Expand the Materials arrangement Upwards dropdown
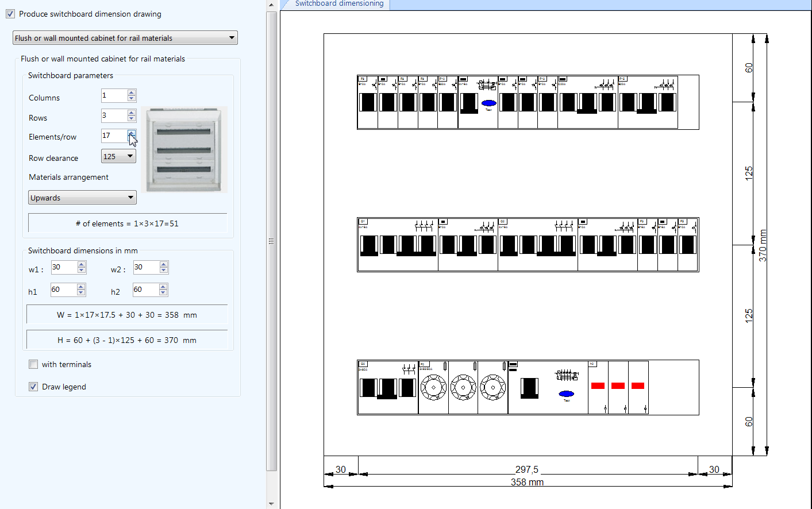This screenshot has width=812, height=509. click(x=82, y=198)
